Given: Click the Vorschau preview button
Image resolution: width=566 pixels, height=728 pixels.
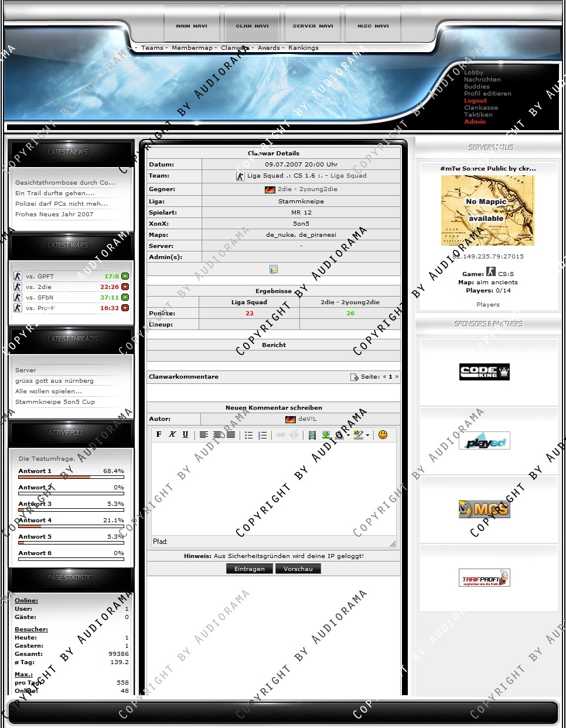Looking at the screenshot, I should tap(298, 569).
